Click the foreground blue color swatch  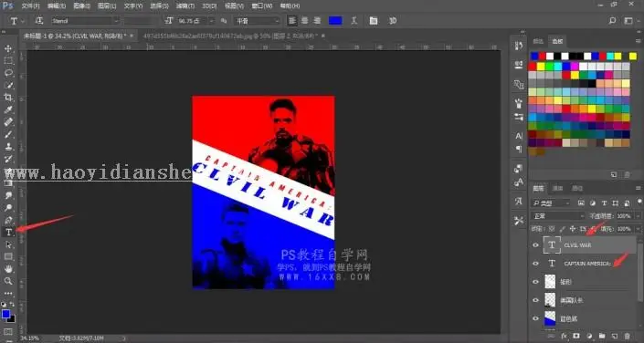(5, 314)
